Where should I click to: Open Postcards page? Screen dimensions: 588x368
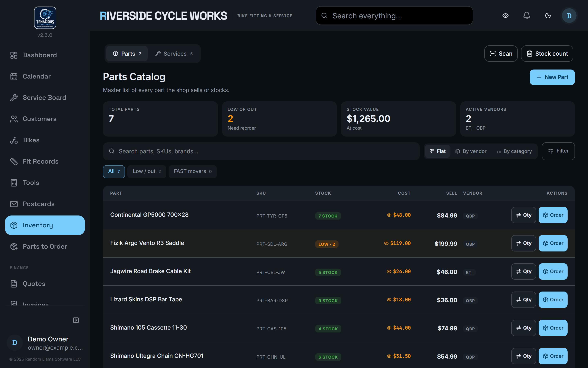pos(45,204)
